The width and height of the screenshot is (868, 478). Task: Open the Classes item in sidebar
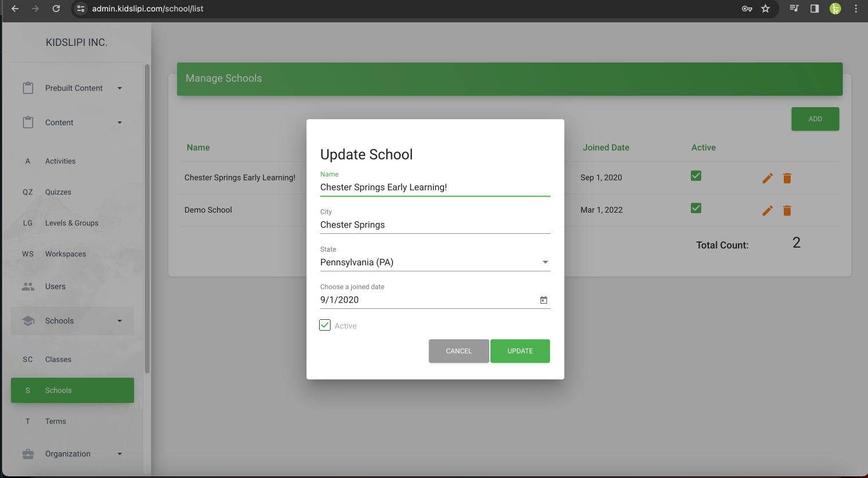(58, 359)
